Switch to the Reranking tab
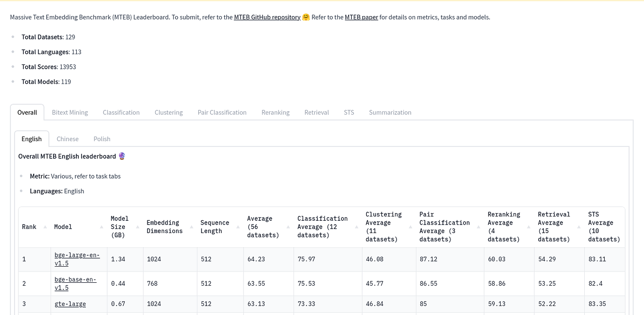This screenshot has width=644, height=315. coord(275,112)
